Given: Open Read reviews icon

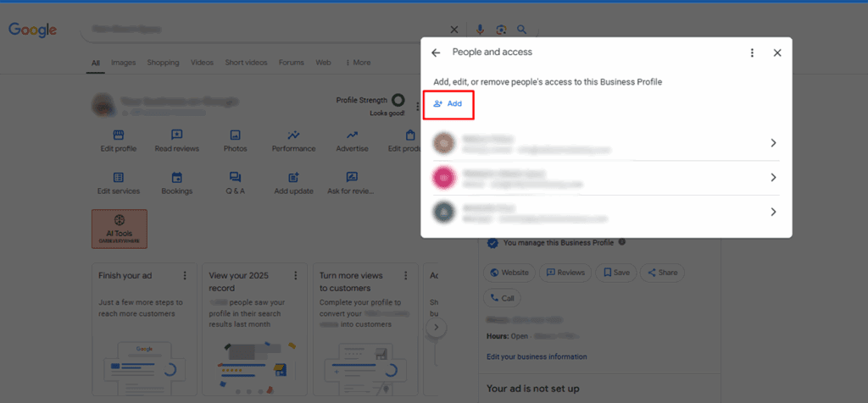Looking at the screenshot, I should [x=176, y=135].
